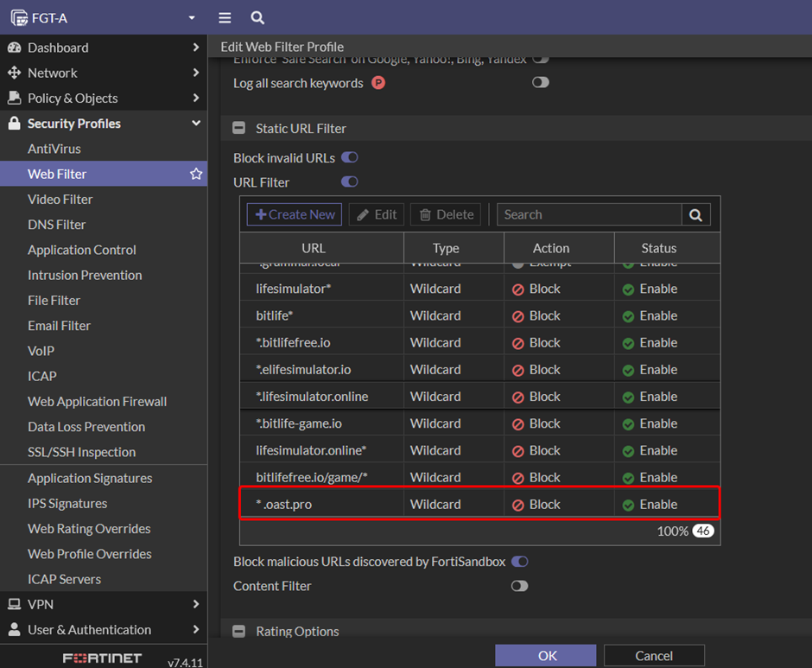Click the Network cross-arrows icon
This screenshot has width=812, height=668.
[15, 73]
